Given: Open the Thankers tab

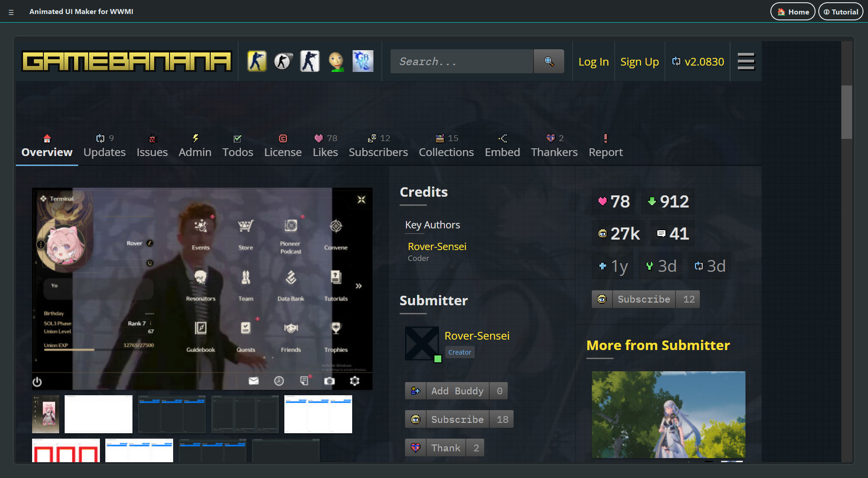Looking at the screenshot, I should point(554,152).
